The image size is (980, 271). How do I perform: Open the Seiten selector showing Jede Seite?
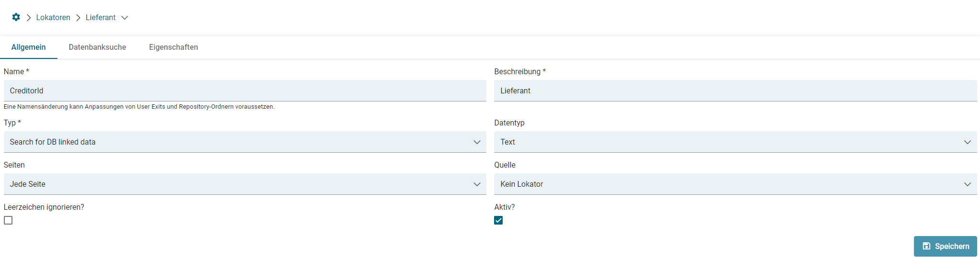(x=239, y=184)
